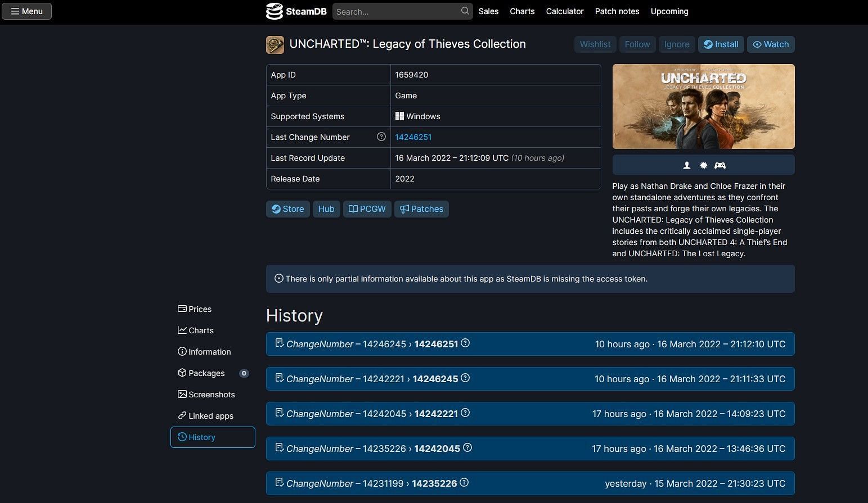Click the Follow button
868x503 pixels.
pyautogui.click(x=637, y=44)
